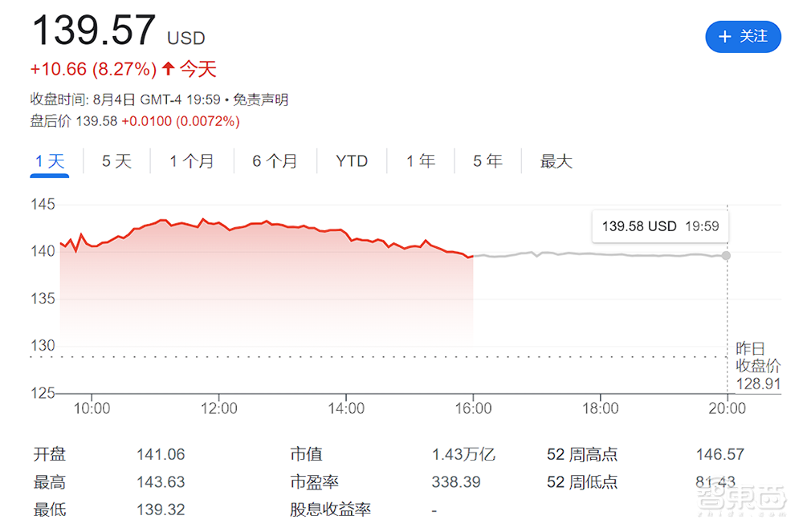The height and width of the screenshot is (532, 803).
Task: Open the 1 年 chart view
Action: tap(419, 160)
